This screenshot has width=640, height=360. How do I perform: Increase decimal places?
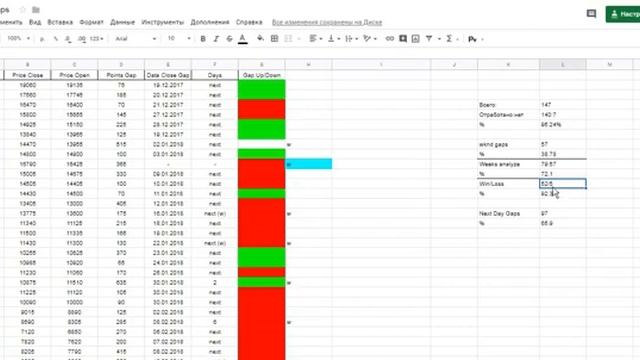pos(81,39)
